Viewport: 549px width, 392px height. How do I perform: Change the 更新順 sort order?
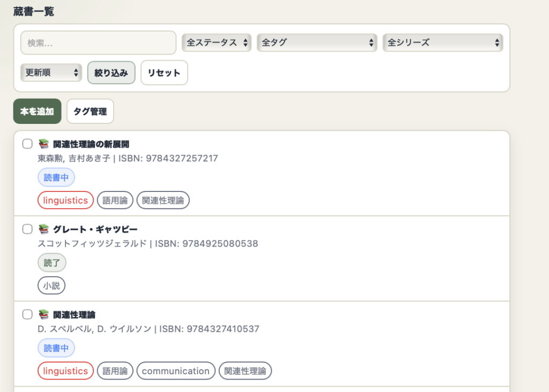51,72
